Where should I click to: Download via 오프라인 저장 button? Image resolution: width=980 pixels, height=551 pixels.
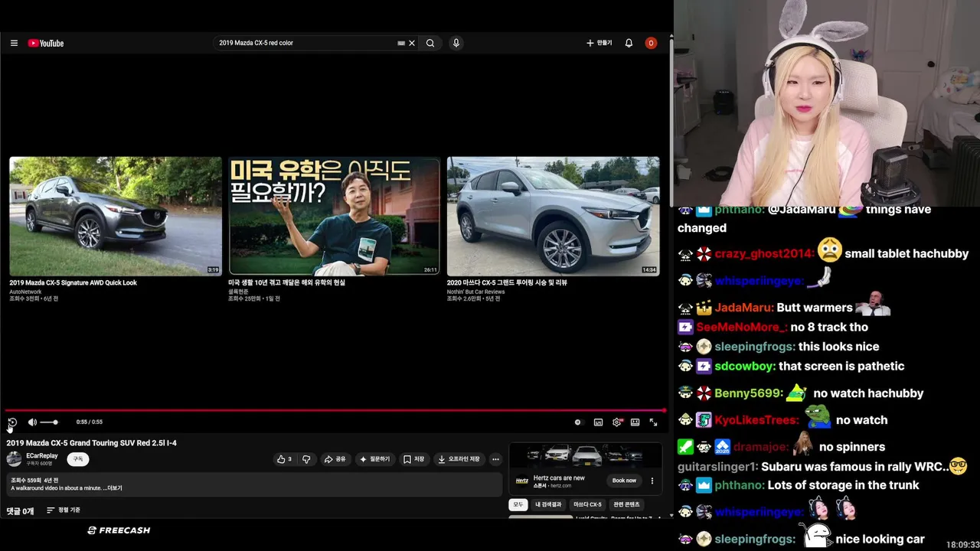point(459,459)
